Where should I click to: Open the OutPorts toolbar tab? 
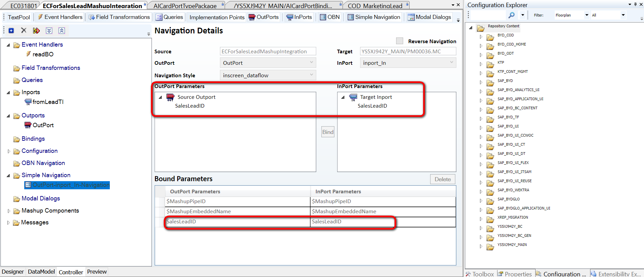264,17
